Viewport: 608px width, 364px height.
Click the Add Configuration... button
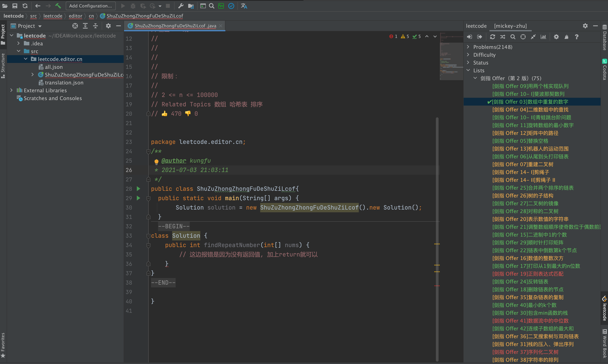click(x=90, y=6)
